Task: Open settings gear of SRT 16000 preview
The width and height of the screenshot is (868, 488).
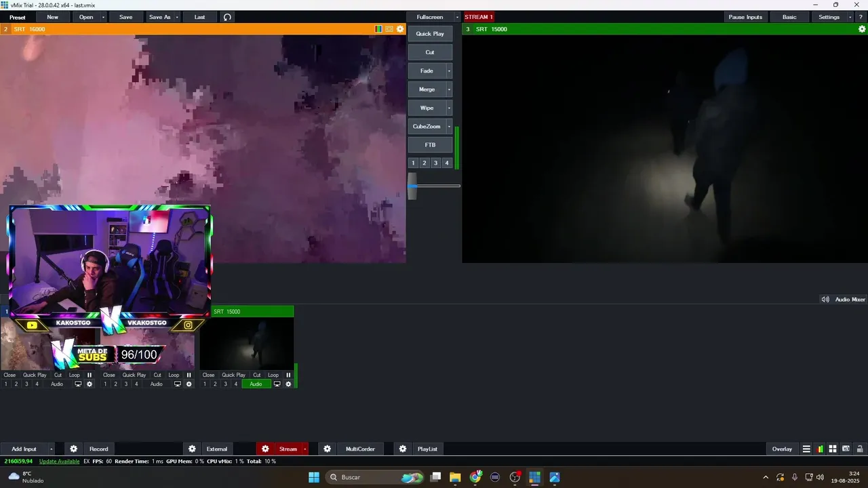Action: tap(400, 29)
